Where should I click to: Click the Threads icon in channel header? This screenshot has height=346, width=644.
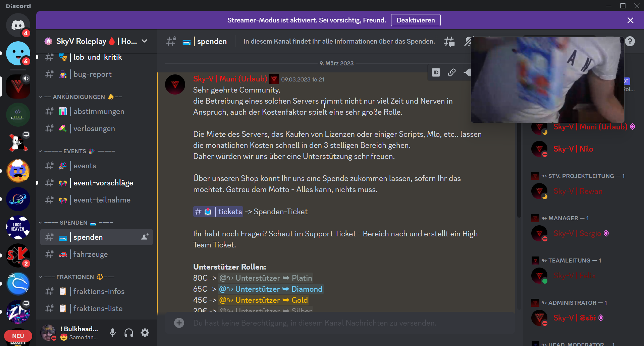pyautogui.click(x=449, y=41)
